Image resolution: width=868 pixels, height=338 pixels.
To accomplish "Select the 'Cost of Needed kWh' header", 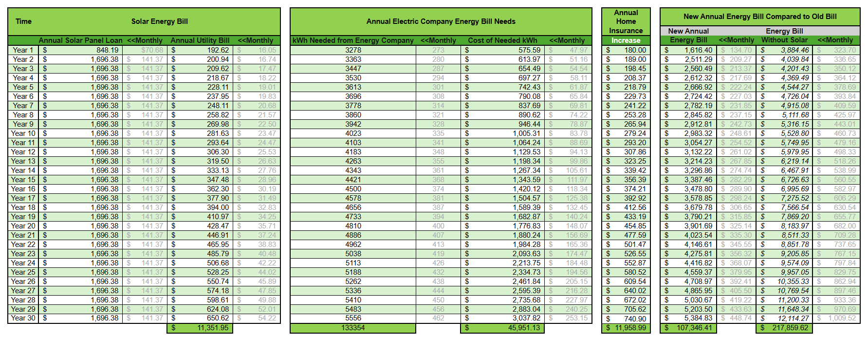I will point(502,40).
